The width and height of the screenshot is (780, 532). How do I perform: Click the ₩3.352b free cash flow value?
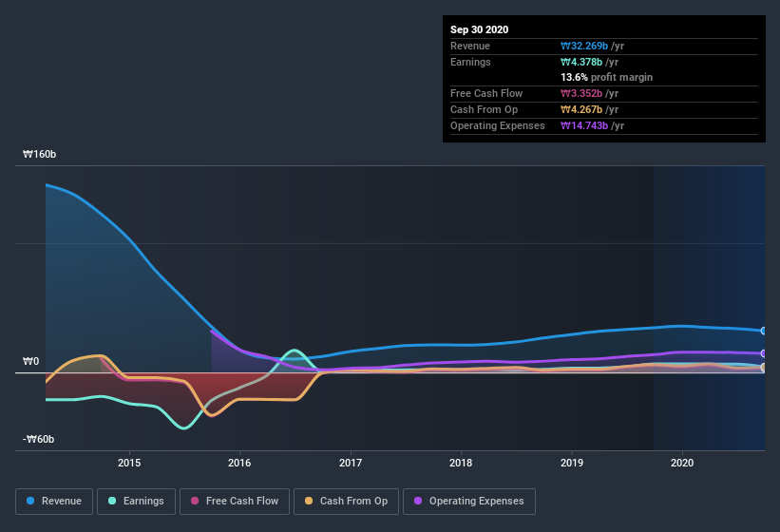tap(581, 93)
